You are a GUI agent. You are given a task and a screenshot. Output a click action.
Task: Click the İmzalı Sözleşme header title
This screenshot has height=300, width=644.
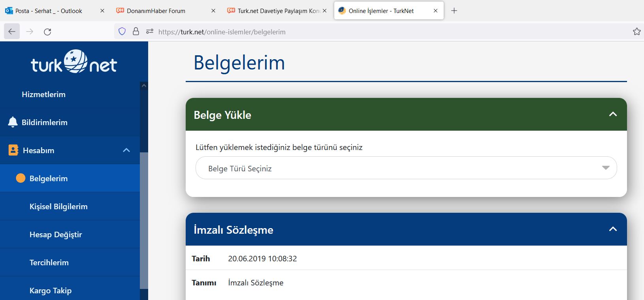[233, 230]
